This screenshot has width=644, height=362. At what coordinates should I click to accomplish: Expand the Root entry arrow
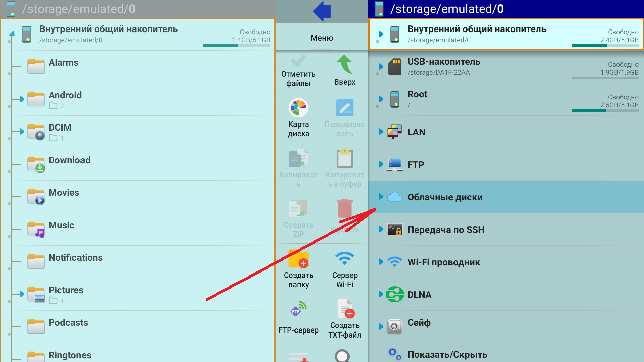point(381,99)
